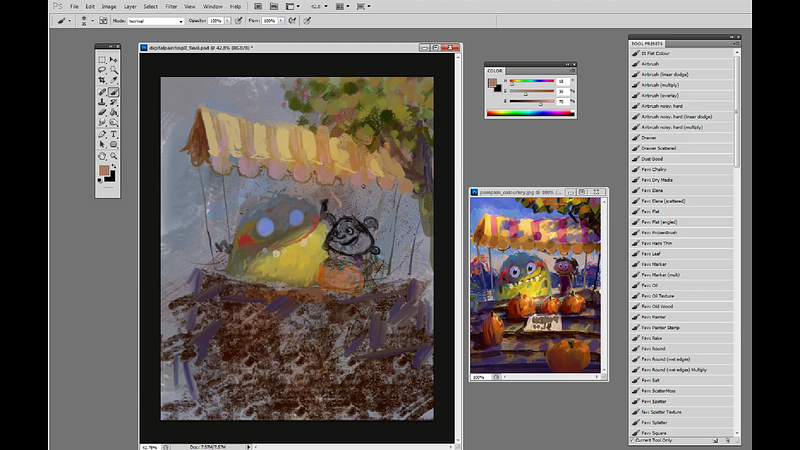Select the Rectangular Marquee tool
800x450 pixels.
pos(102,60)
